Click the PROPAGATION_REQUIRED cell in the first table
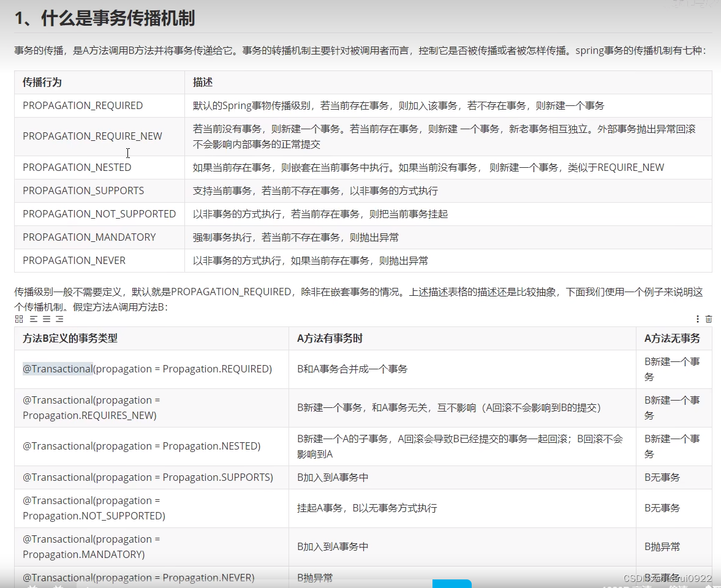The height and width of the screenshot is (588, 721). (x=83, y=105)
